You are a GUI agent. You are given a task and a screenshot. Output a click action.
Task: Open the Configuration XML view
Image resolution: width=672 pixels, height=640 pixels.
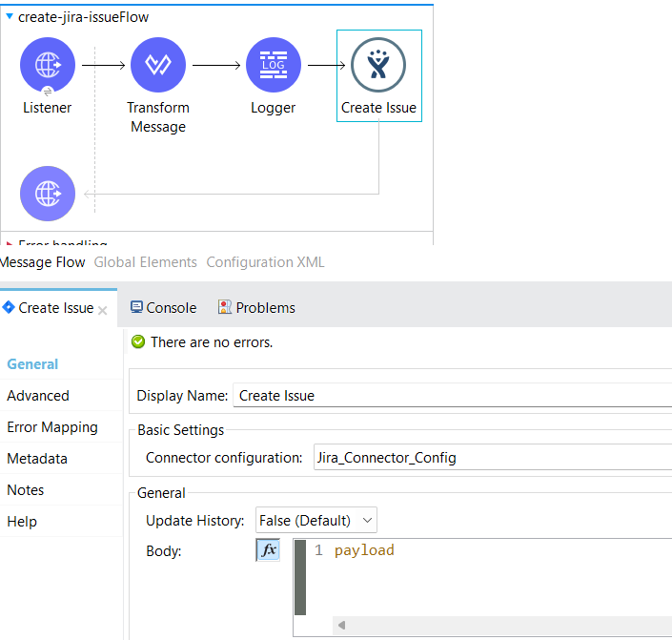click(x=265, y=262)
